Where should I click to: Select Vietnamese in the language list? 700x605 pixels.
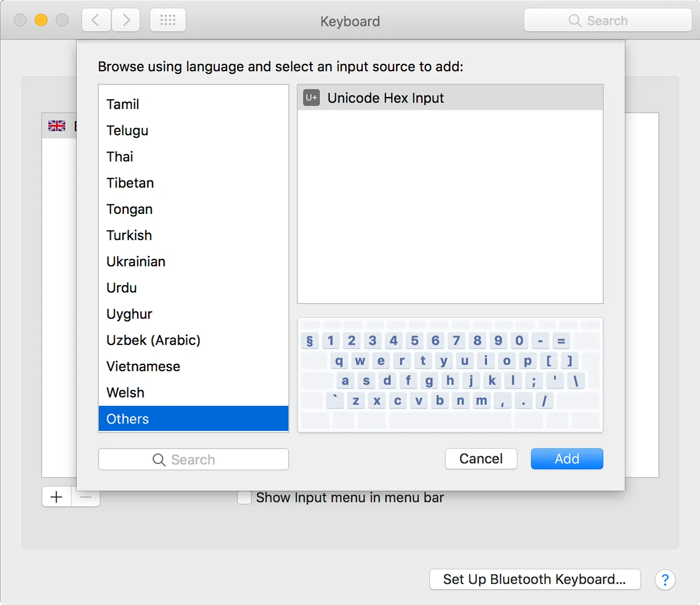(x=143, y=366)
